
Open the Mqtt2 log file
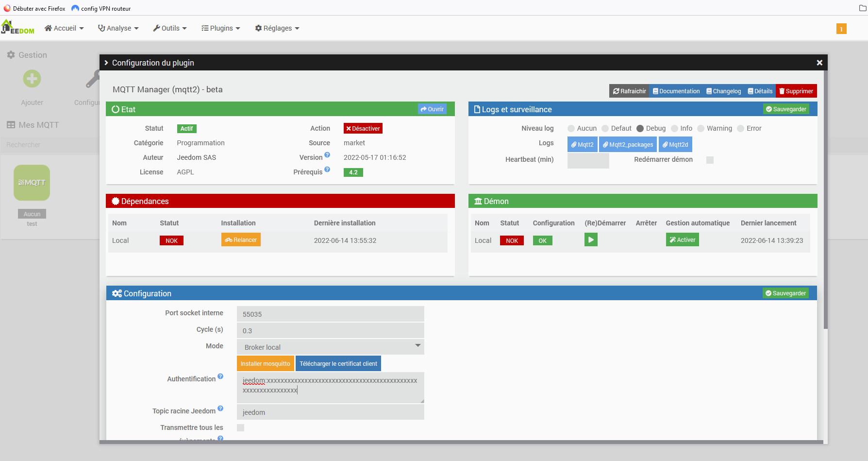coord(583,144)
